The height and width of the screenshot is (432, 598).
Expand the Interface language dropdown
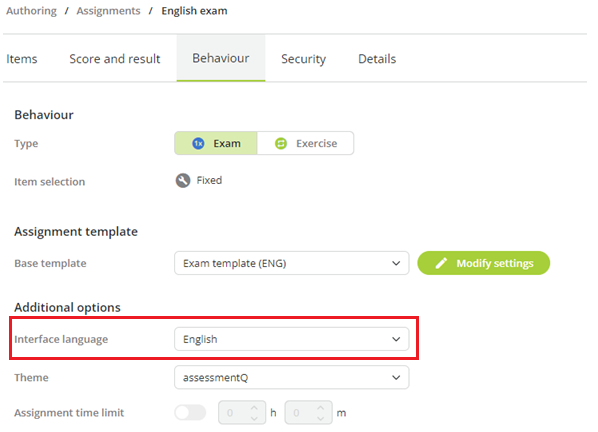[x=292, y=339]
